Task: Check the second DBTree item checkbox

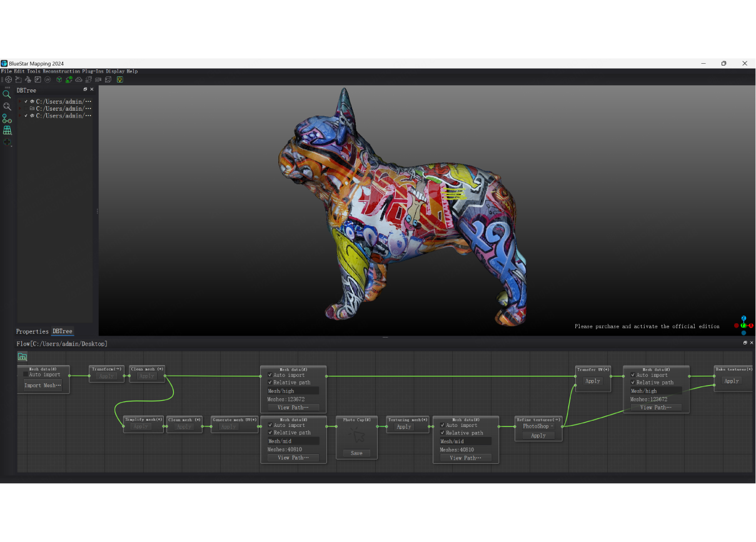Action: [x=26, y=108]
